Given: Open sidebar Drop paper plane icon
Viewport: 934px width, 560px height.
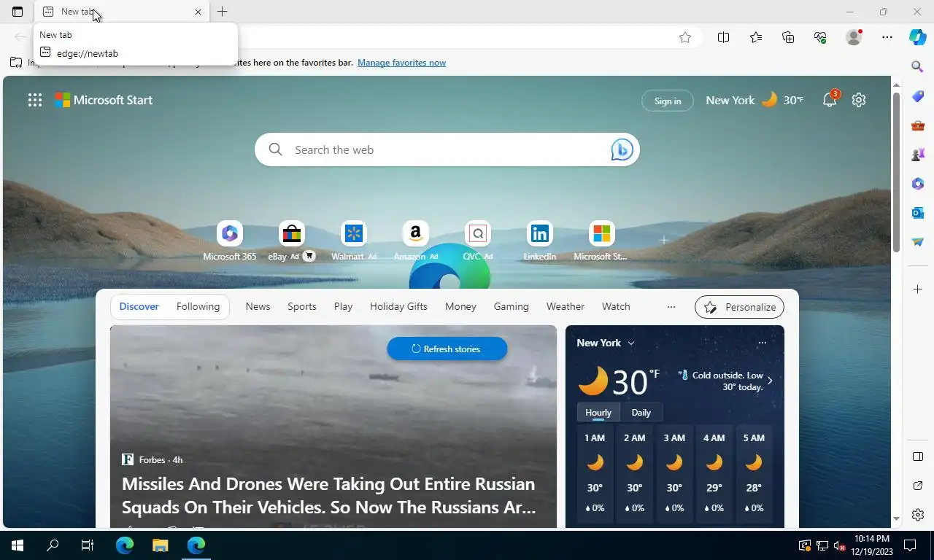Looking at the screenshot, I should pos(918,242).
